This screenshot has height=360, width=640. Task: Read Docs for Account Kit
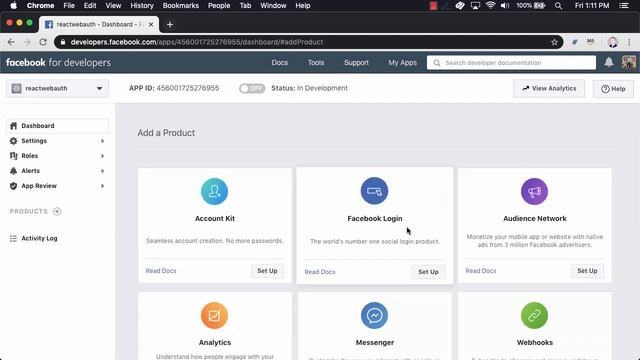(x=161, y=271)
